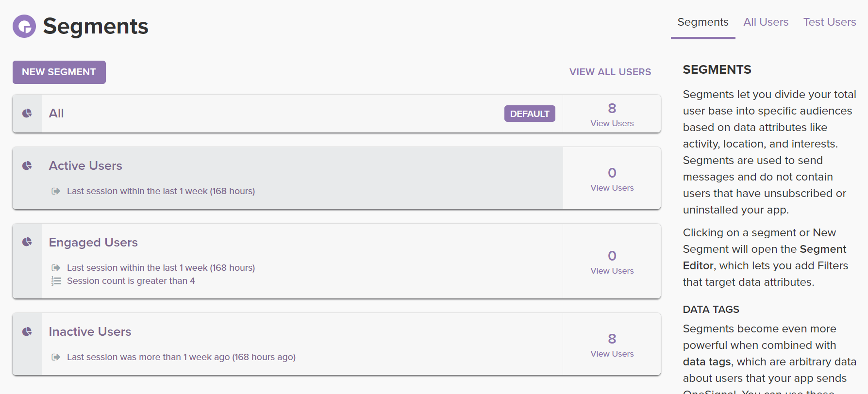This screenshot has width=868, height=394.
Task: Open the Inactive Users segment title
Action: point(90,332)
